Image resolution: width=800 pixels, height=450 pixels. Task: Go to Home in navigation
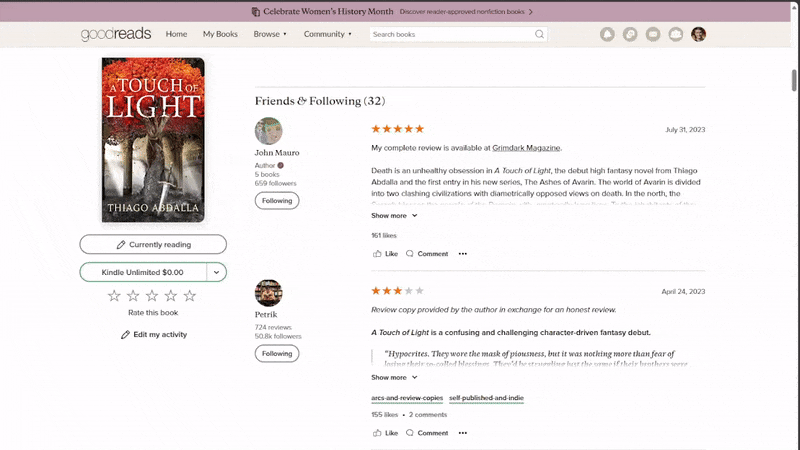(176, 34)
